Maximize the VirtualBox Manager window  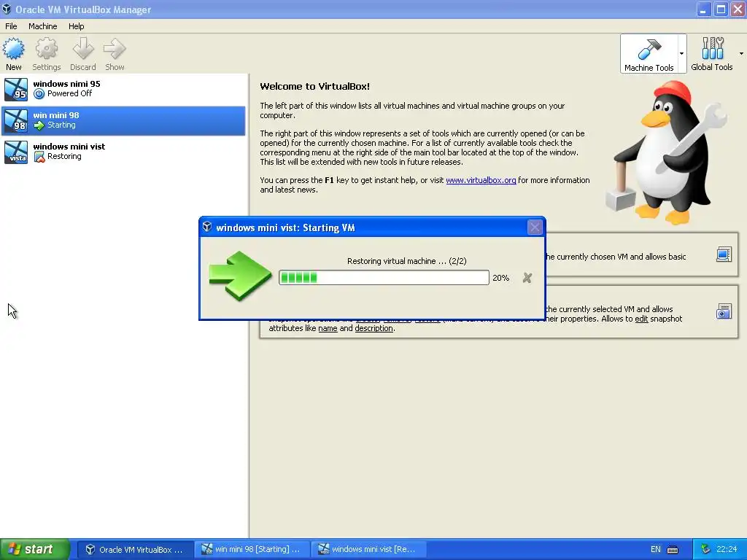(x=721, y=9)
